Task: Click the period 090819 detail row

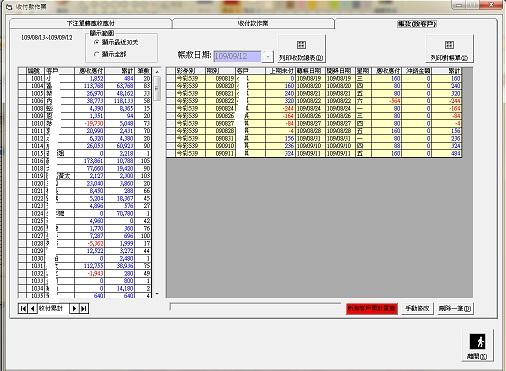Action: 314,78
